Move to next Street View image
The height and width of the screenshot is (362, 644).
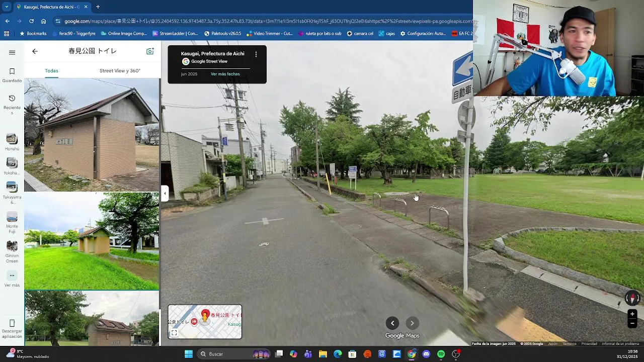tap(412, 323)
